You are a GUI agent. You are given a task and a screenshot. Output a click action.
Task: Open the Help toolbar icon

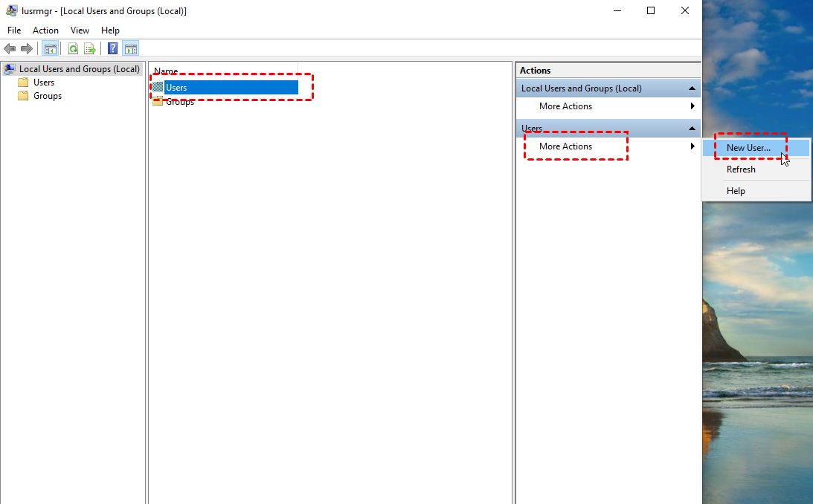click(x=112, y=49)
